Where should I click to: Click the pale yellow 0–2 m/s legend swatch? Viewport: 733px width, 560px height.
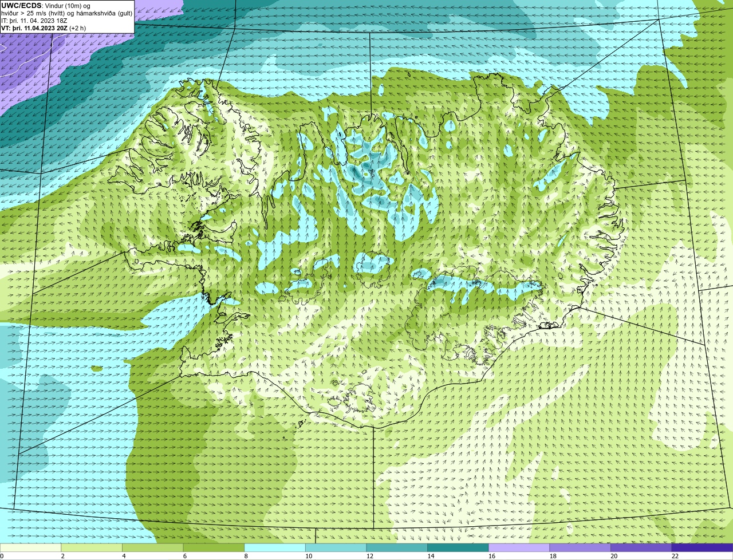click(x=30, y=548)
